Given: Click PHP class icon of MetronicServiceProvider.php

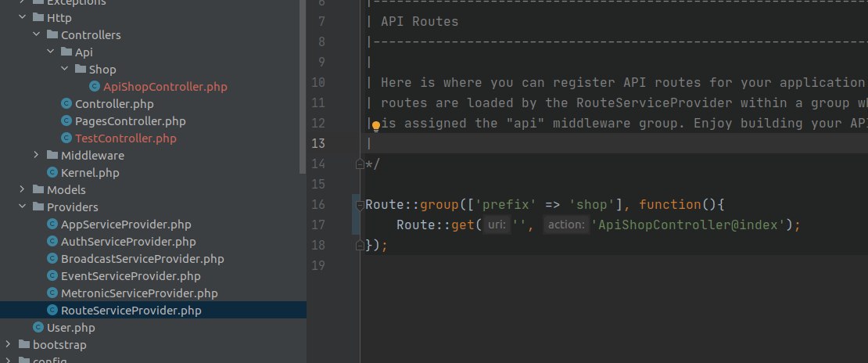Looking at the screenshot, I should click(x=52, y=293).
